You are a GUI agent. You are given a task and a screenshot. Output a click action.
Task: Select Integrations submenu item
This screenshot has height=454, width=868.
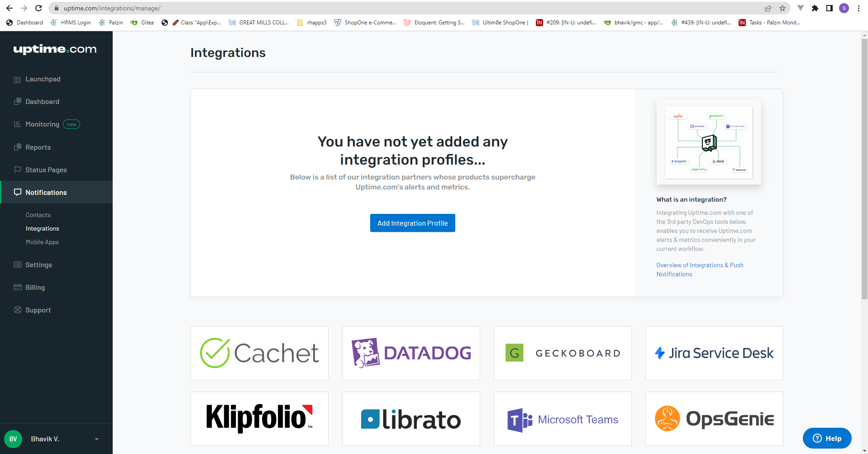pos(43,228)
